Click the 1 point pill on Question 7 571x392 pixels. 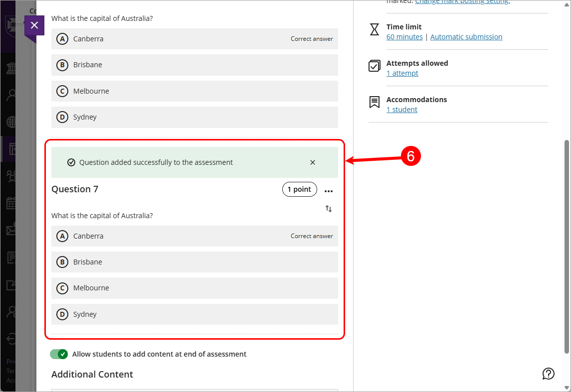pyautogui.click(x=299, y=189)
